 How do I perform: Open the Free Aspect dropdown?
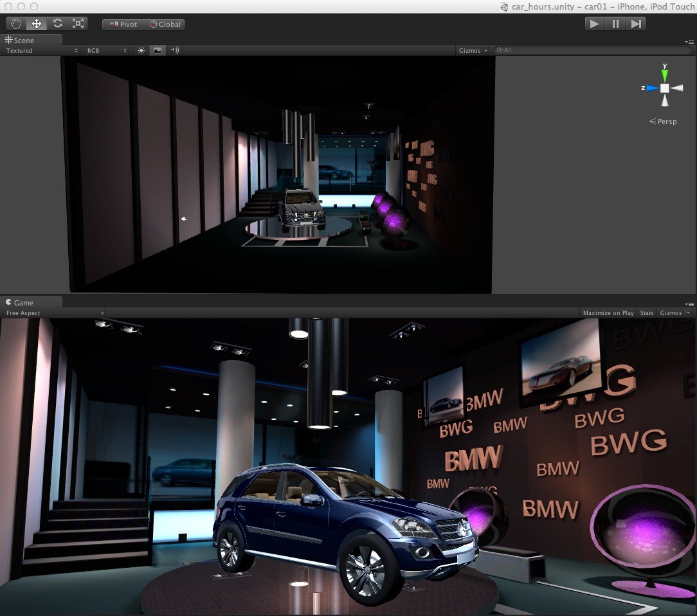pos(55,313)
